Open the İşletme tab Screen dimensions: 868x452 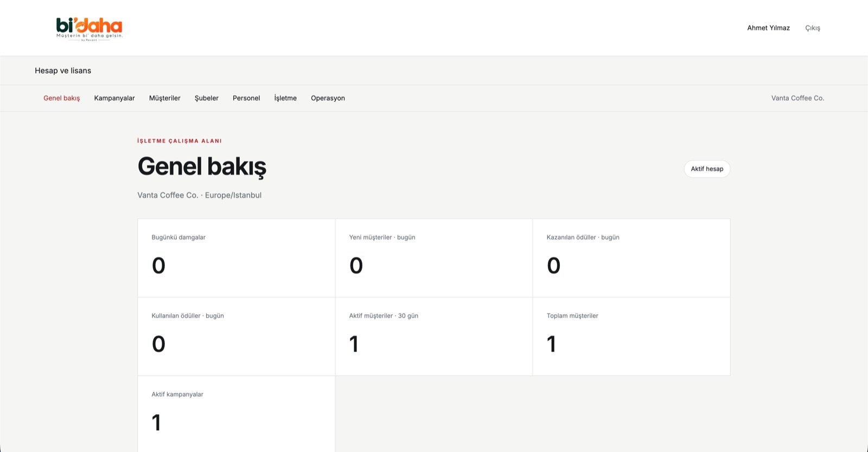(x=285, y=98)
